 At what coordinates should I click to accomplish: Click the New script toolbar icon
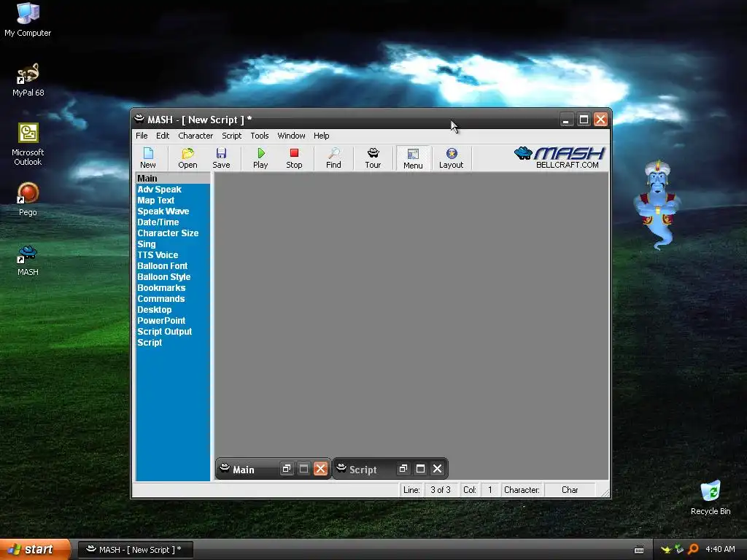(147, 158)
